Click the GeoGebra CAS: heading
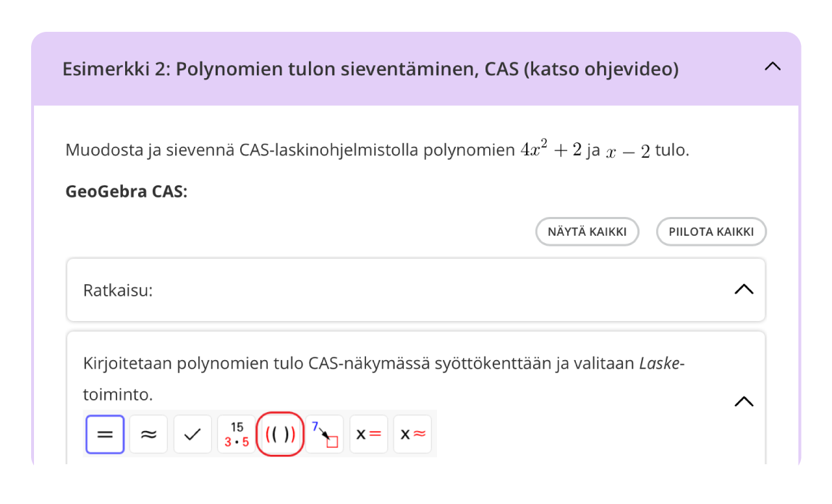The height and width of the screenshot is (504, 832). tap(126, 192)
